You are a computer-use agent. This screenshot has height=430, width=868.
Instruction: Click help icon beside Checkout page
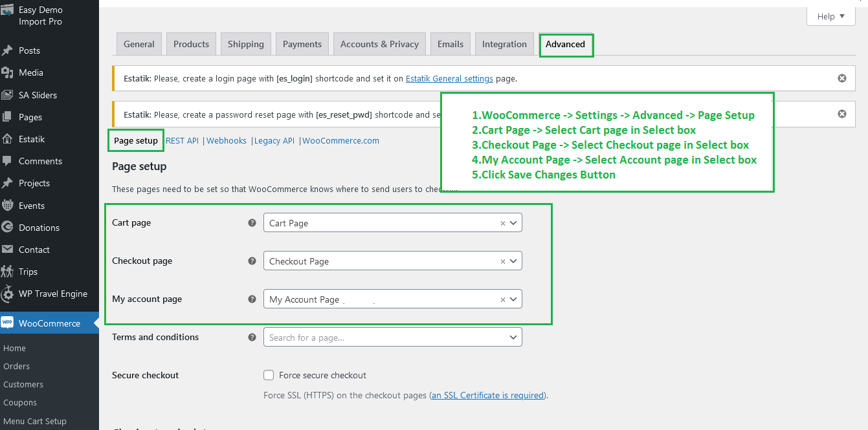pos(252,261)
